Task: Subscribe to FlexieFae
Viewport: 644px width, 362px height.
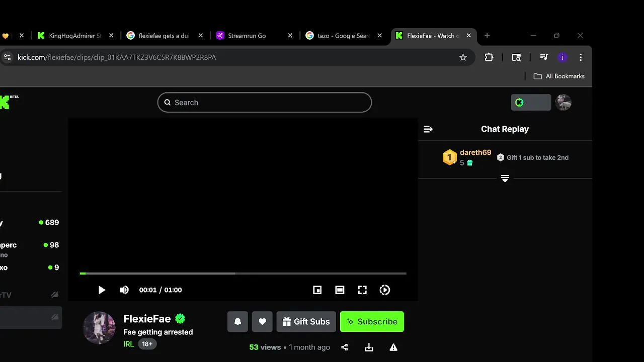Action: tap(372, 322)
